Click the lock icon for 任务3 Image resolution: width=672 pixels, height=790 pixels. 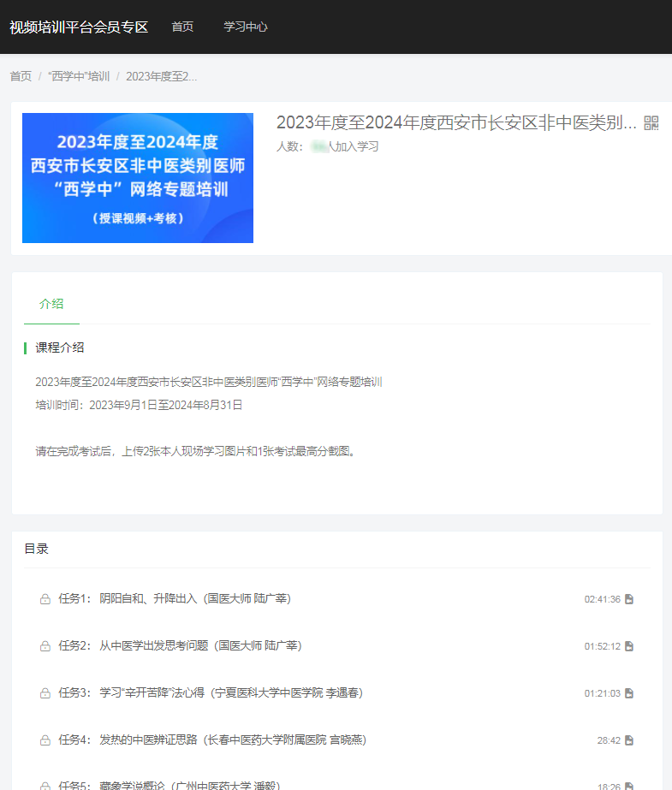tap(45, 692)
